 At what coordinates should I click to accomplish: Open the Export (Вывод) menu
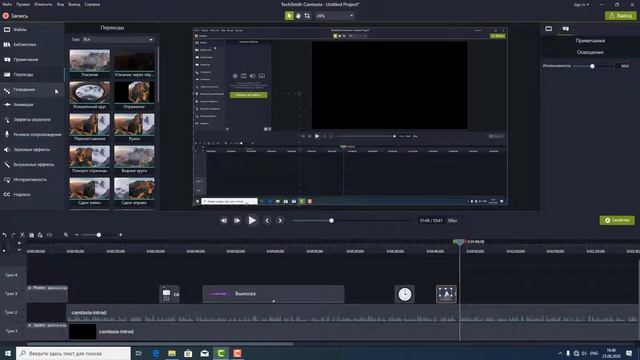pyautogui.click(x=74, y=4)
